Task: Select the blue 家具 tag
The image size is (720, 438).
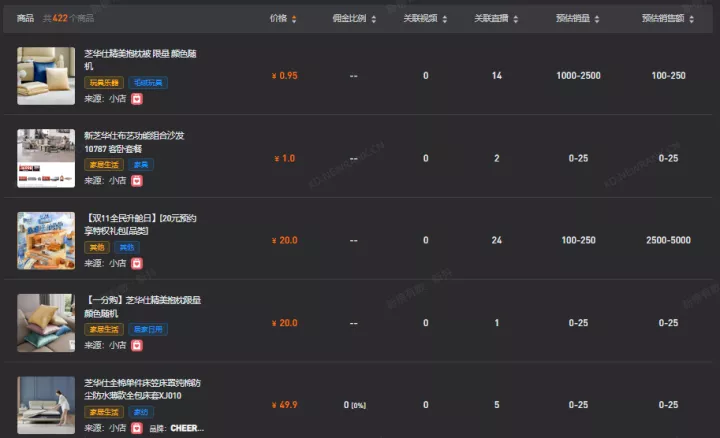Action: click(141, 164)
